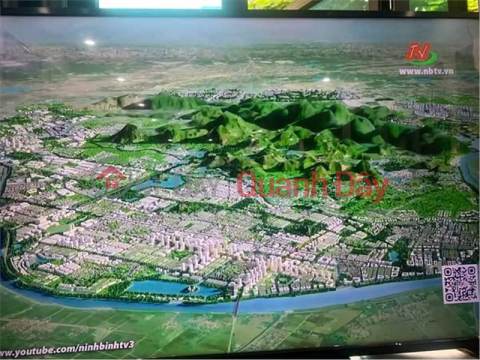Click the www.nbtv.vn website text
Screen dimensions: 480x360
coord(426,71)
